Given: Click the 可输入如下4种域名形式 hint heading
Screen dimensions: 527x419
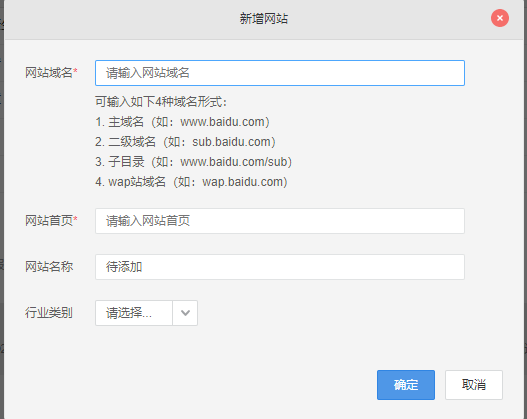Looking at the screenshot, I should tap(161, 101).
